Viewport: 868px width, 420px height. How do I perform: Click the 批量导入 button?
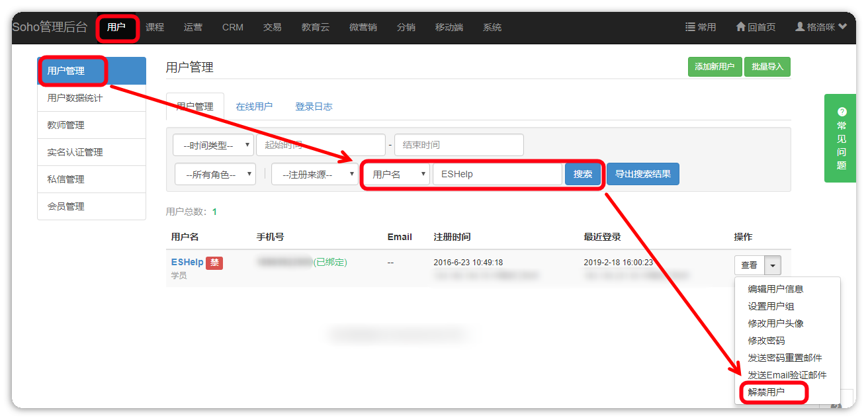pos(767,67)
